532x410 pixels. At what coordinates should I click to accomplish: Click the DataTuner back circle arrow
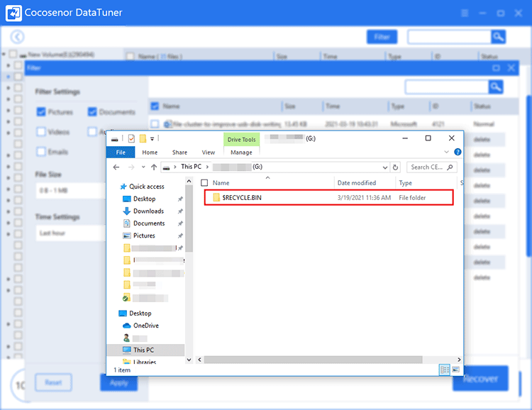(x=17, y=37)
